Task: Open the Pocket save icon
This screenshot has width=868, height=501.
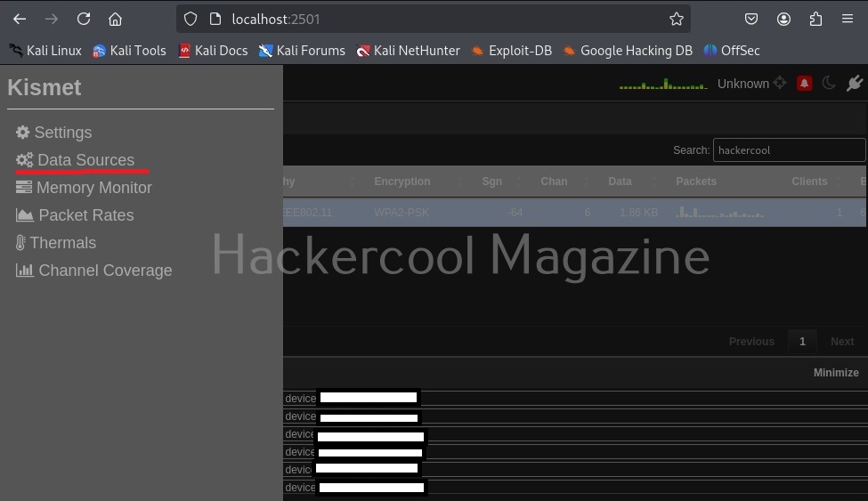Action: [x=751, y=20]
